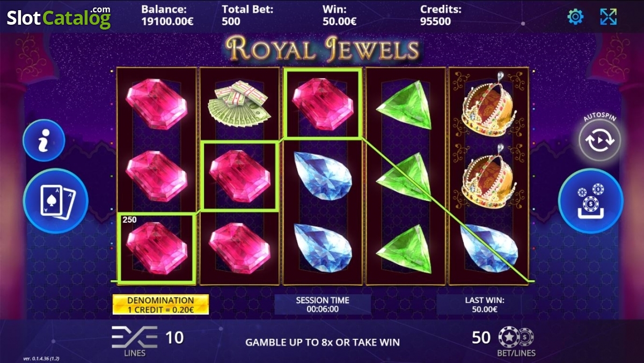Click the Session Time panel
The image size is (644, 363).
(x=323, y=304)
